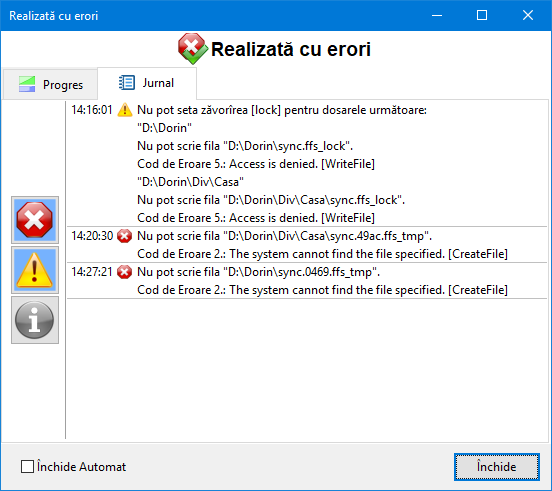
Task: Click the "Cod de Eroare 2" line under 14:27:21
Action: click(322, 290)
